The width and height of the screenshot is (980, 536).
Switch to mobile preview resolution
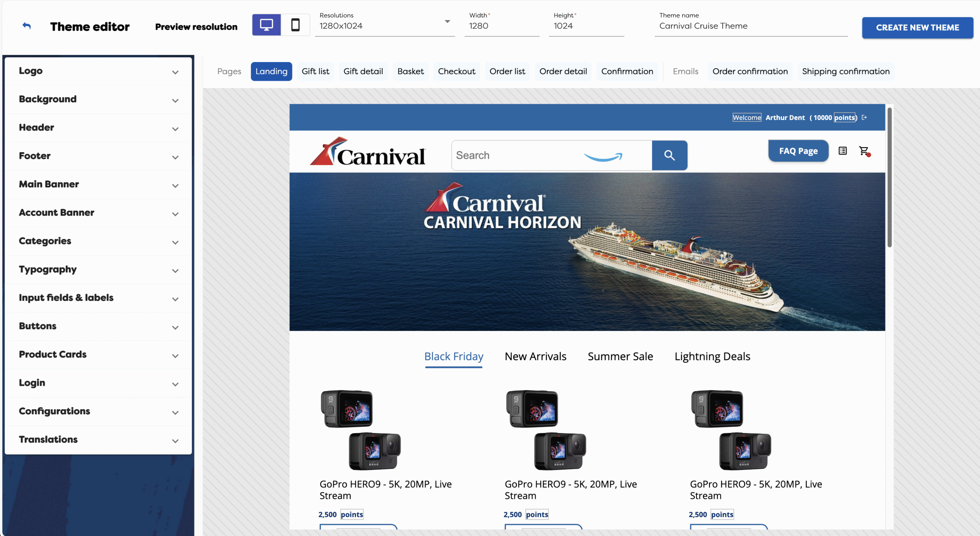(x=295, y=25)
